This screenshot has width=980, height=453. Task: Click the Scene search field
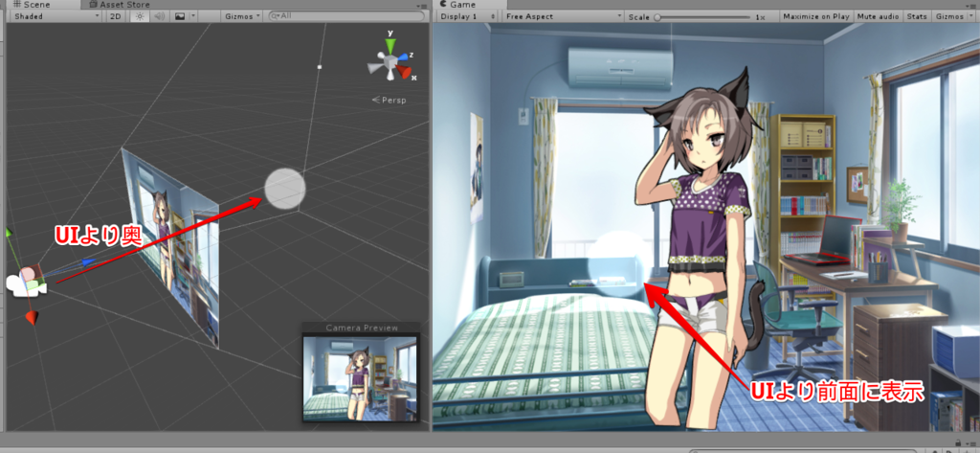(346, 16)
